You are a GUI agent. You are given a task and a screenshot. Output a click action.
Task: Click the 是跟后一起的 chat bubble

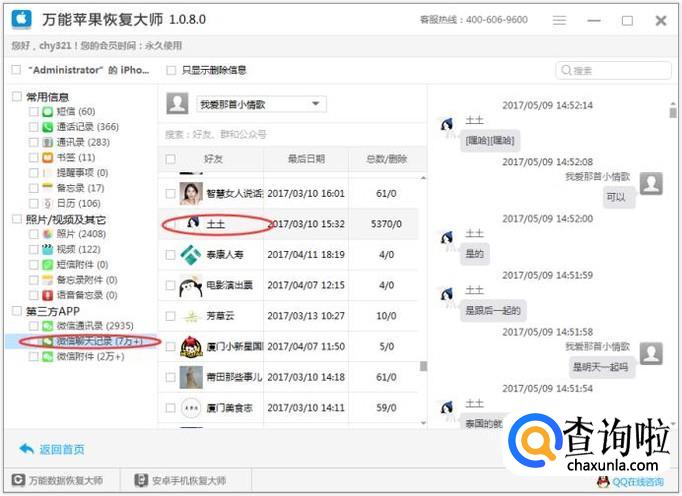[493, 310]
